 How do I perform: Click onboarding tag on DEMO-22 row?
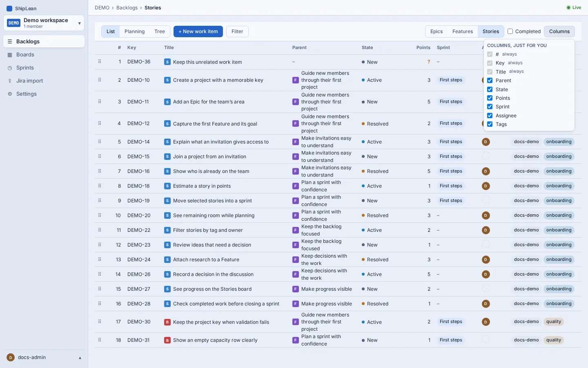point(559,230)
